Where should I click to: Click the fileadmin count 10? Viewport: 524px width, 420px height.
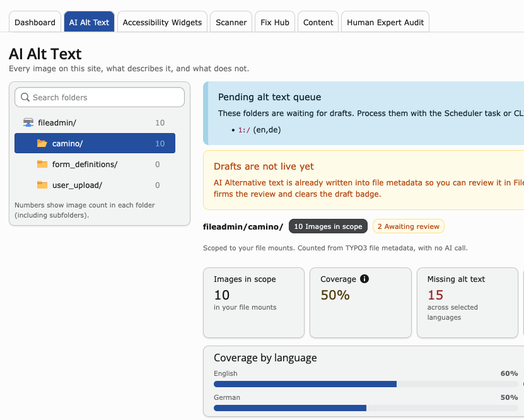160,122
